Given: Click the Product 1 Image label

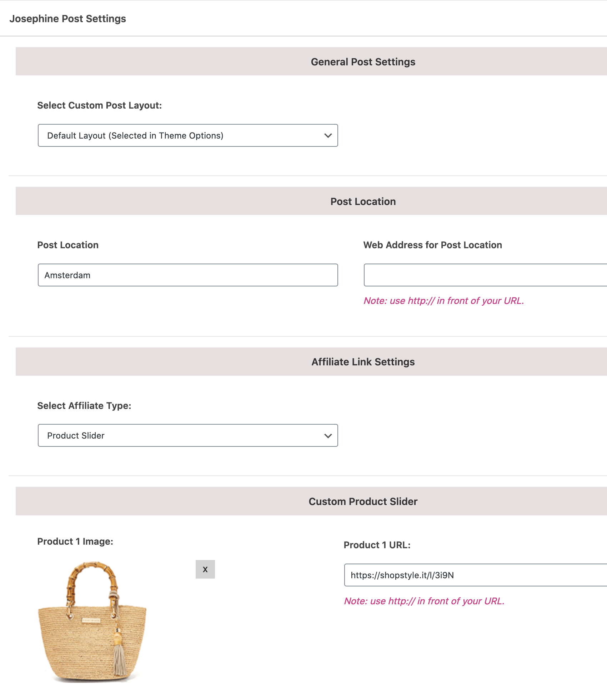Looking at the screenshot, I should [x=75, y=541].
